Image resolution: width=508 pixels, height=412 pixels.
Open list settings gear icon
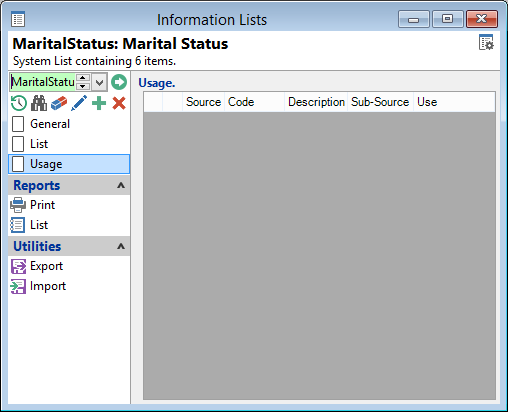coord(486,42)
